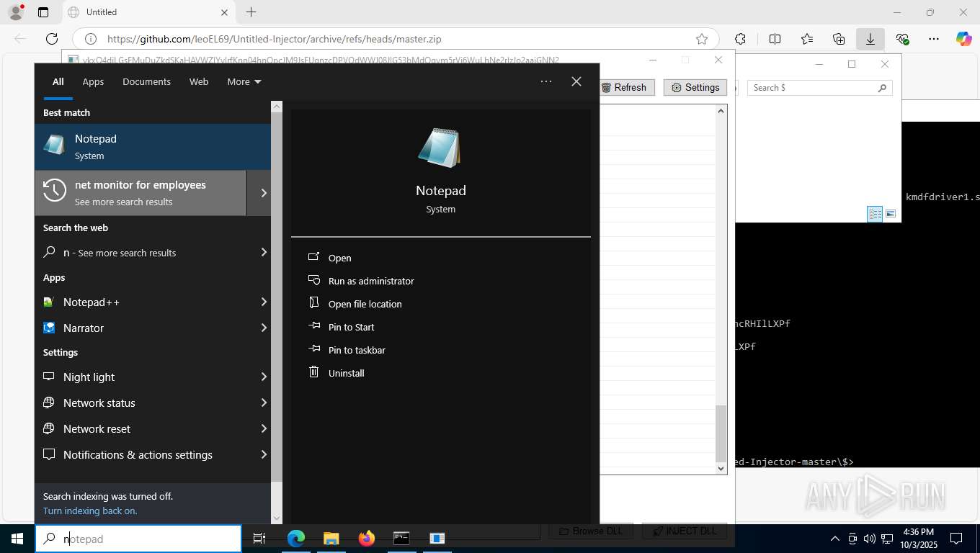Switch to Apps search tab
The image size is (980, 553).
tap(93, 81)
